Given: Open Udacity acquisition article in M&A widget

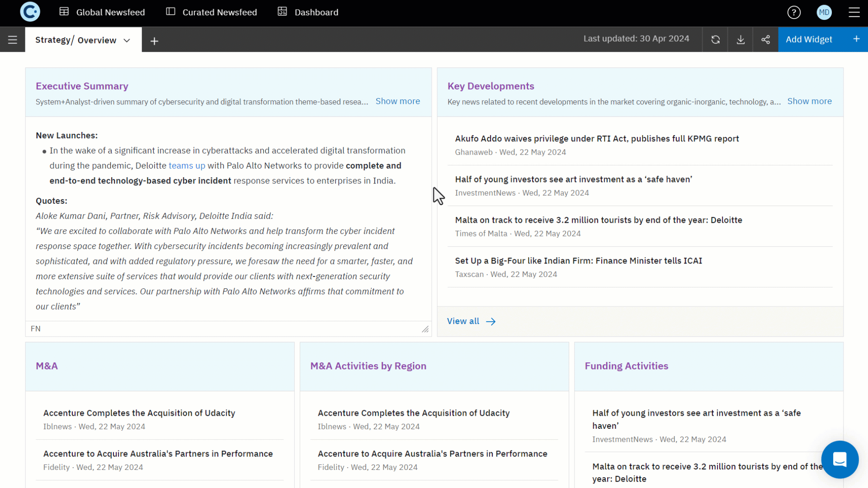Looking at the screenshot, I should click(139, 413).
